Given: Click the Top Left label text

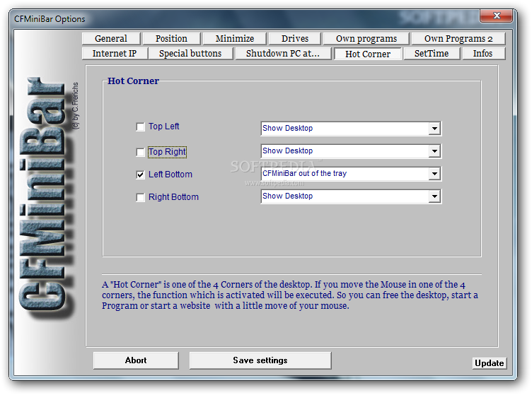Looking at the screenshot, I should [164, 126].
